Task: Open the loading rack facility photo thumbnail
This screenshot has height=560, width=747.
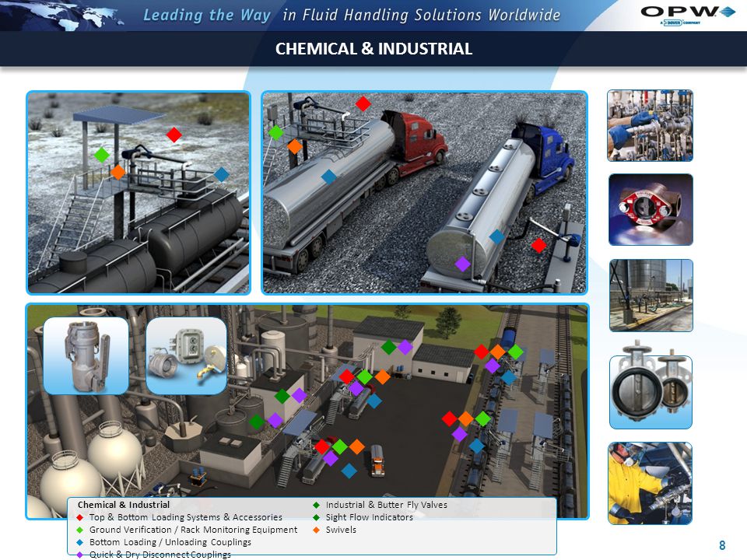Action: click(651, 296)
